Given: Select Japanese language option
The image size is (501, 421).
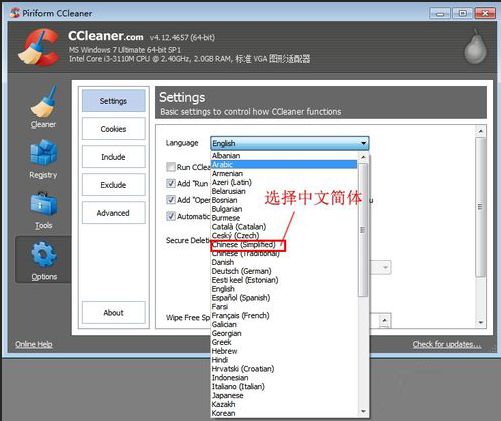Looking at the screenshot, I should (284, 395).
